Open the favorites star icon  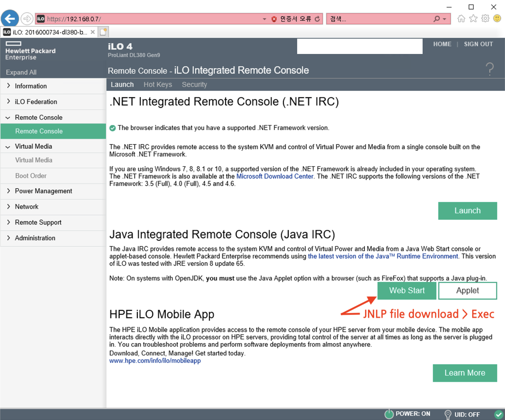coord(473,19)
